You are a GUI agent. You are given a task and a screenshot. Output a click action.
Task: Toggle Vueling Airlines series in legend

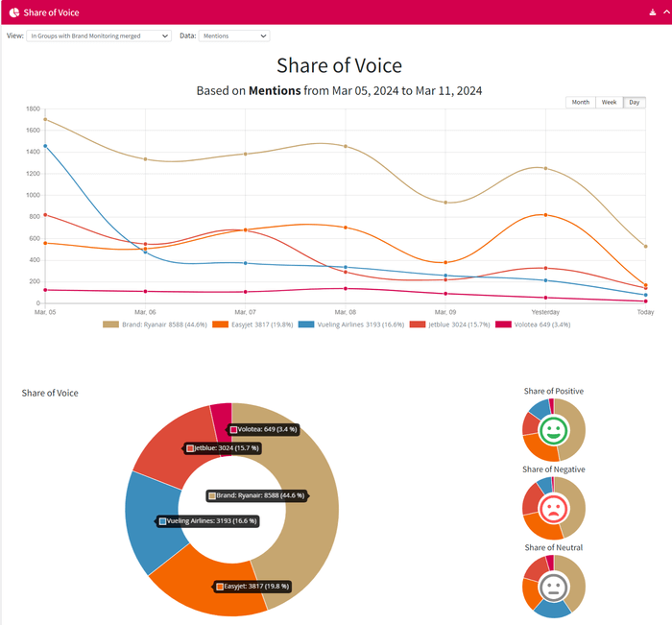click(351, 325)
